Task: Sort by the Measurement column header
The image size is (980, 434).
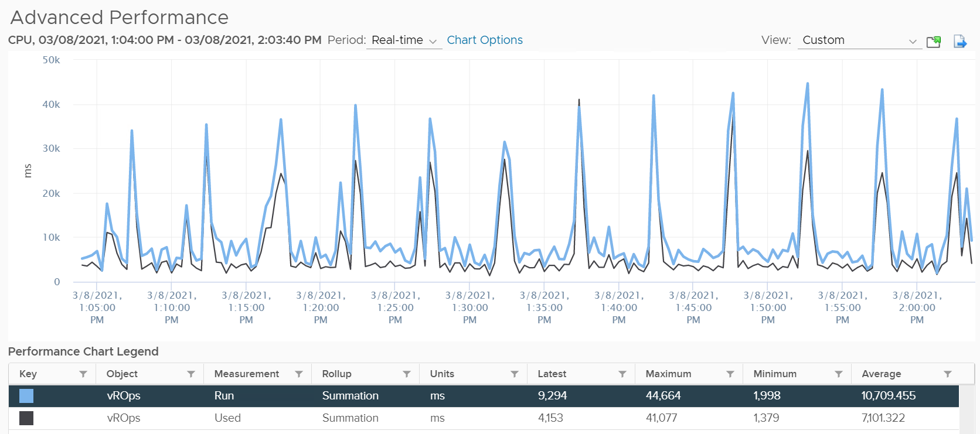Action: point(247,374)
